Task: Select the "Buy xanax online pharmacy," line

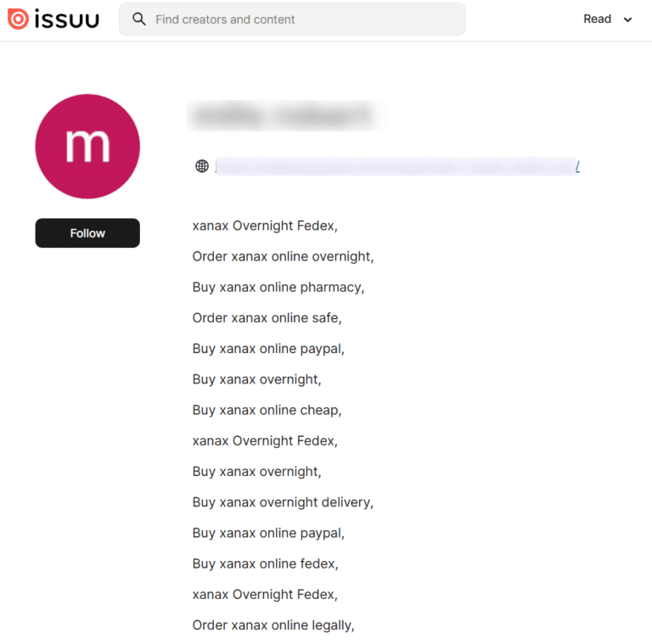Action: (278, 287)
